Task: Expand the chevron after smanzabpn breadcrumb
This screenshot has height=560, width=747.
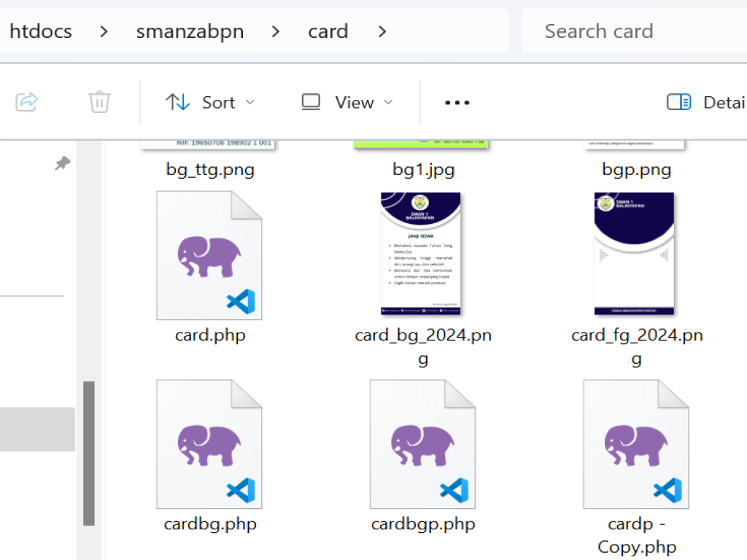Action: [x=275, y=31]
